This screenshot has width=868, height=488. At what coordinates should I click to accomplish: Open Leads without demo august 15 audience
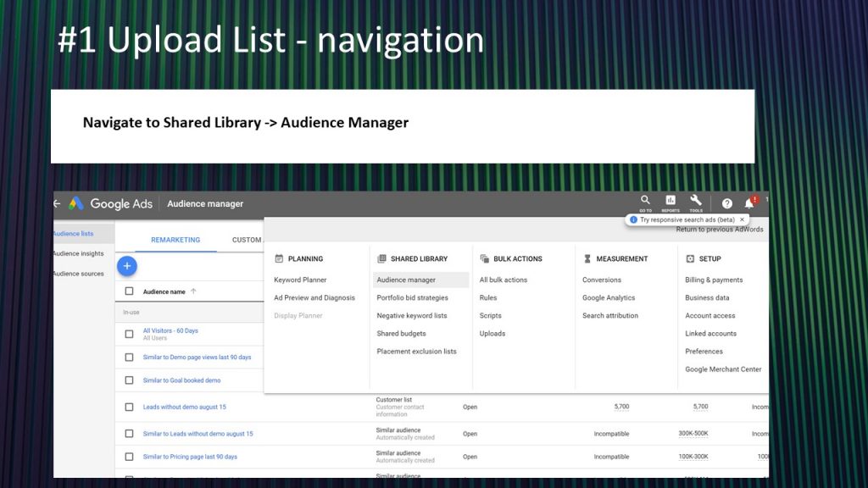pyautogui.click(x=184, y=408)
